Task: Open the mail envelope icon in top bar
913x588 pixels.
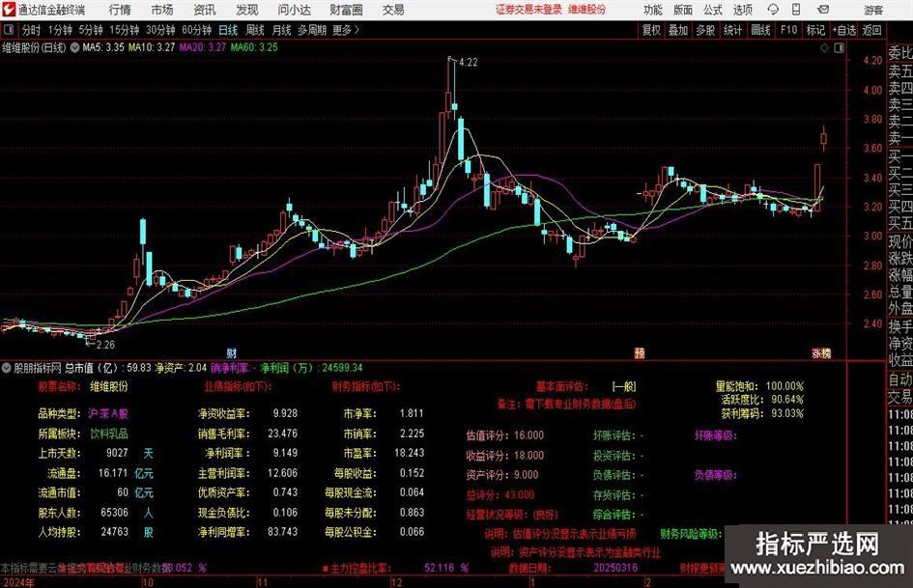Action: pyautogui.click(x=823, y=10)
